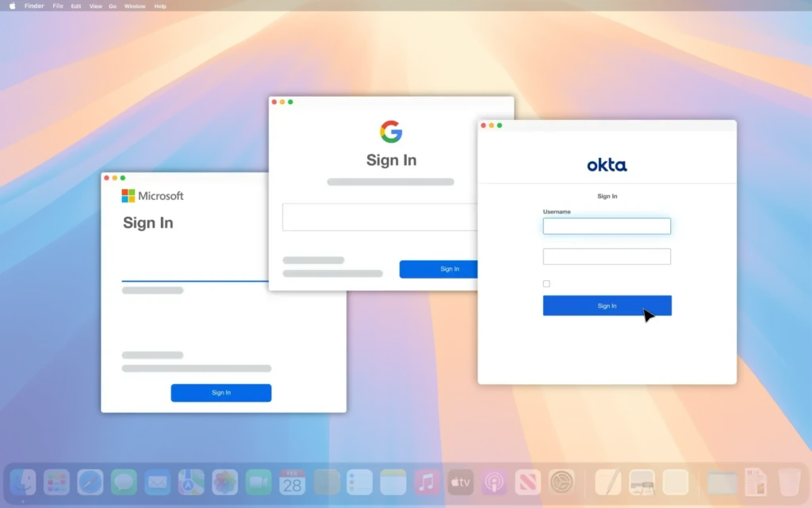Image resolution: width=812 pixels, height=508 pixels.
Task: Open the Window menu in menu bar
Action: tap(135, 6)
